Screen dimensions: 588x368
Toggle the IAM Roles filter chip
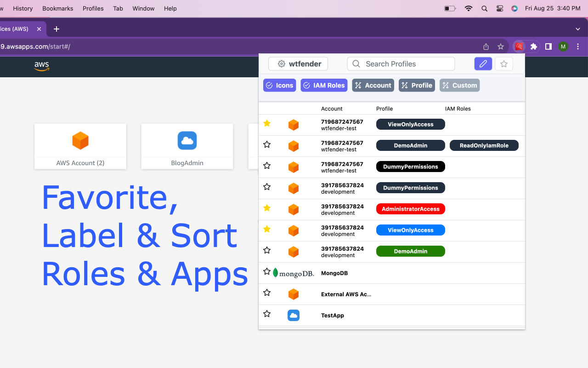pyautogui.click(x=324, y=86)
